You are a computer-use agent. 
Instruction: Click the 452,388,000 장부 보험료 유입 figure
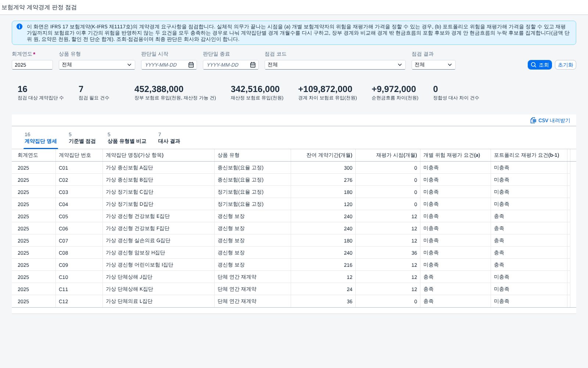pyautogui.click(x=159, y=89)
